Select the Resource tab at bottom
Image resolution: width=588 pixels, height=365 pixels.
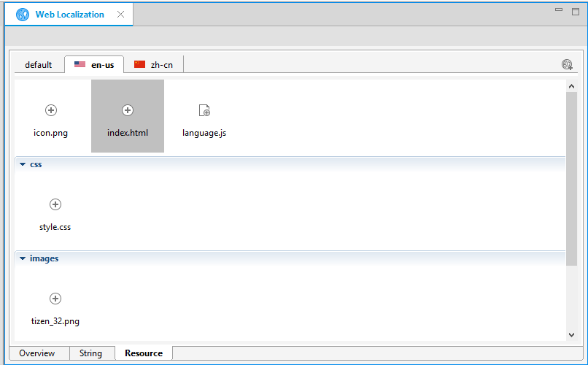[143, 353]
